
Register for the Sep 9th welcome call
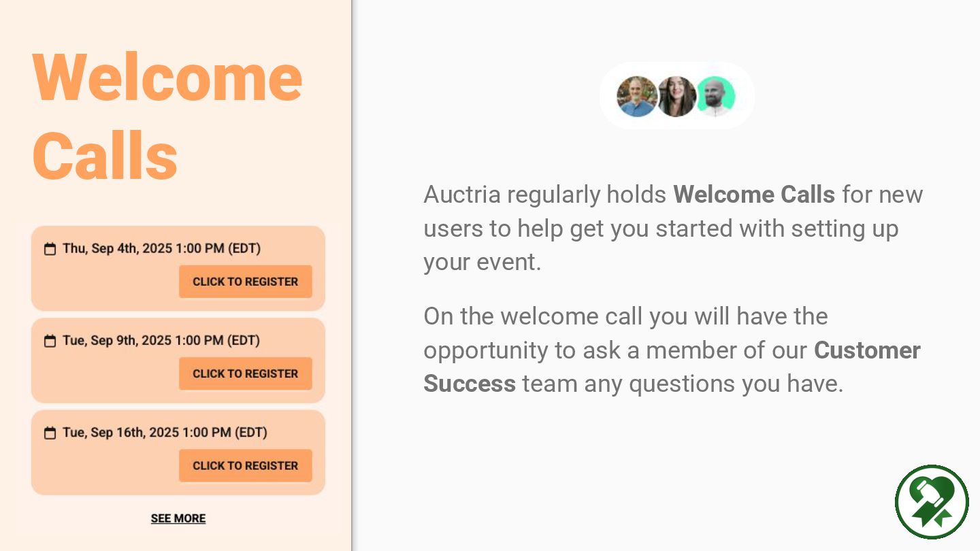(246, 373)
